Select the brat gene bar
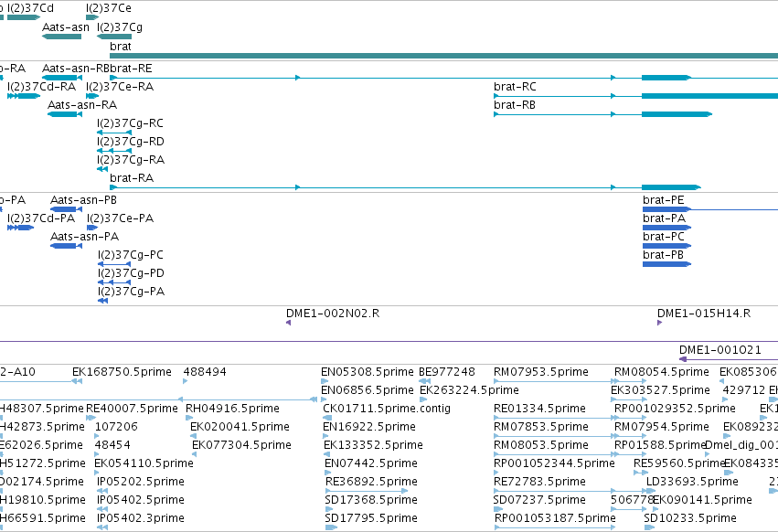The height and width of the screenshot is (532, 778). pos(443,56)
